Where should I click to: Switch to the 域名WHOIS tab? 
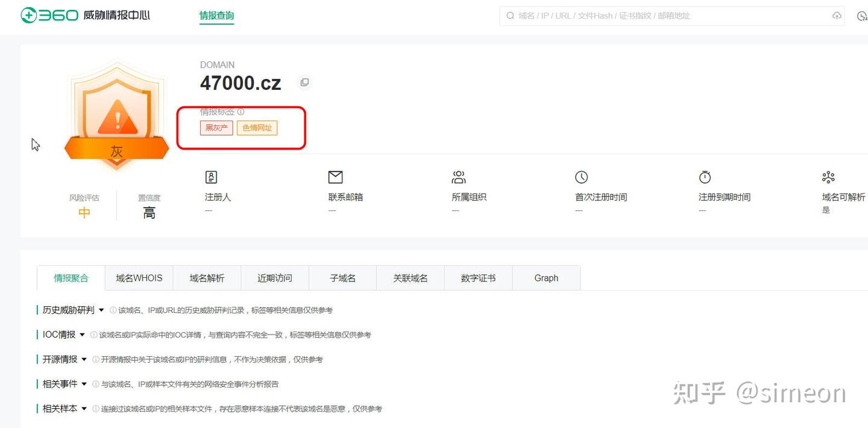pos(139,278)
